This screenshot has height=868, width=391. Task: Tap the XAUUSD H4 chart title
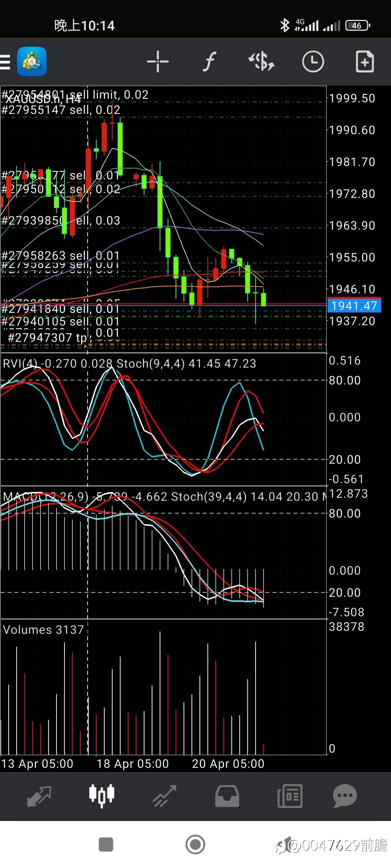(x=43, y=99)
